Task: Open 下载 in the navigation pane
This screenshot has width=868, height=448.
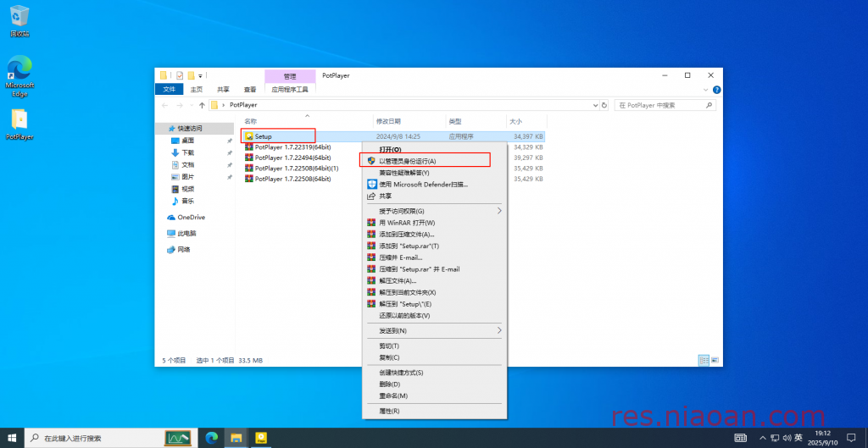Action: tap(187, 152)
